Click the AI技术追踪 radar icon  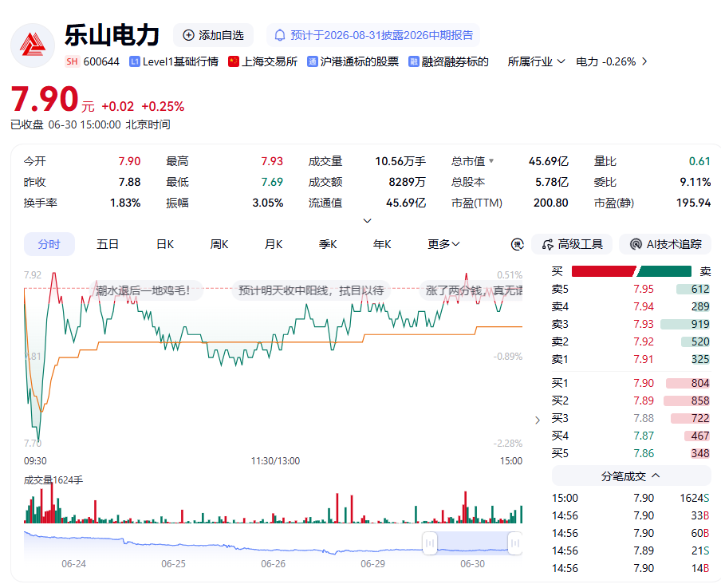636,244
